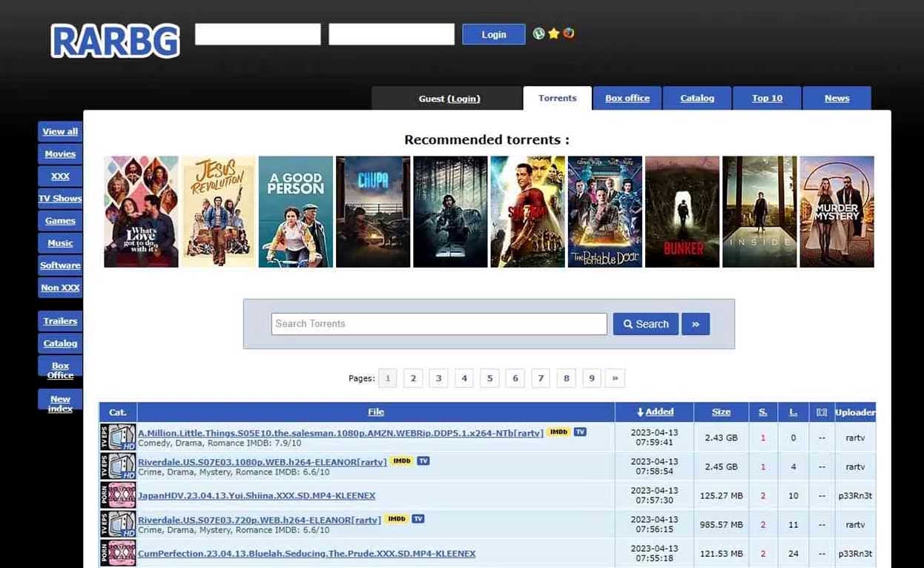Click the Search button
The width and height of the screenshot is (924, 568).
(646, 324)
